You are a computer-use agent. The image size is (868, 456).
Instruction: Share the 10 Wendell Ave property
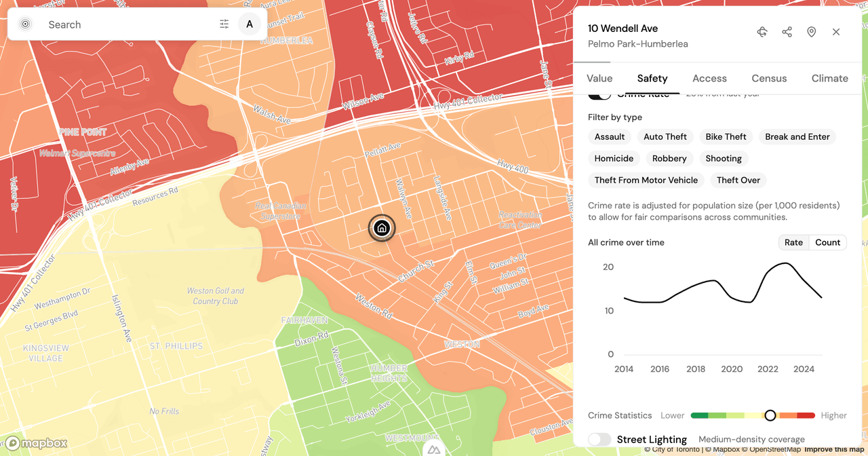click(787, 32)
